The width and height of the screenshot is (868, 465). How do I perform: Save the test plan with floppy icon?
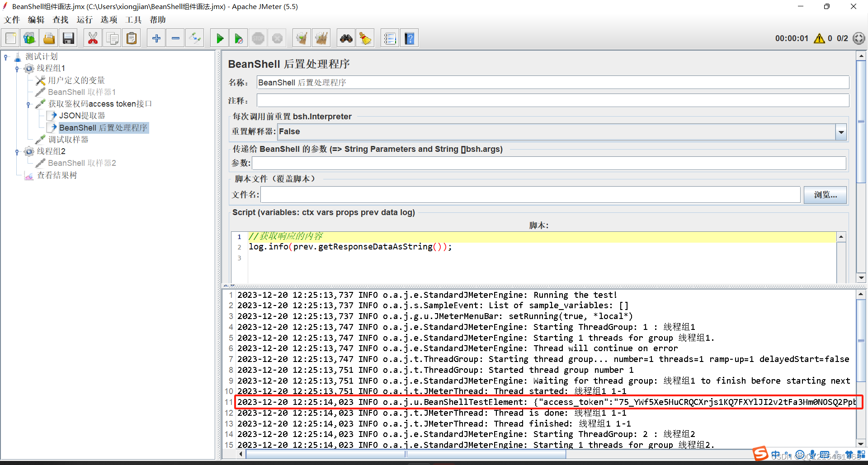click(x=68, y=38)
